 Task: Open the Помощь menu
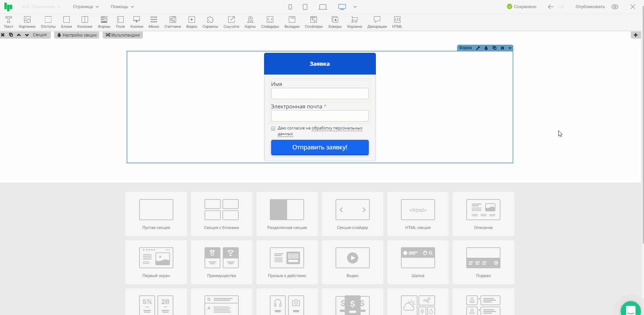[122, 7]
